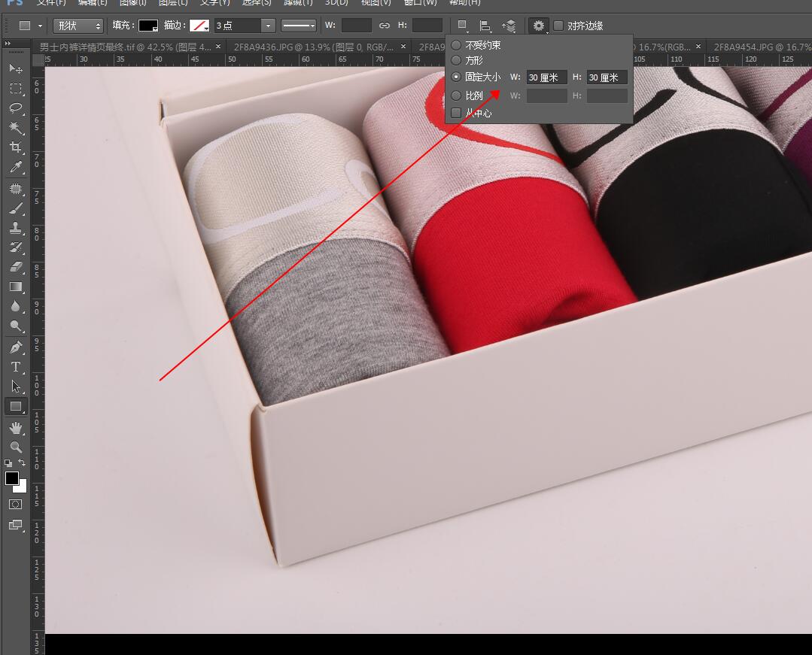812x655 pixels.
Task: Select the Rectangle shape tool in toolbox
Action: [x=16, y=406]
